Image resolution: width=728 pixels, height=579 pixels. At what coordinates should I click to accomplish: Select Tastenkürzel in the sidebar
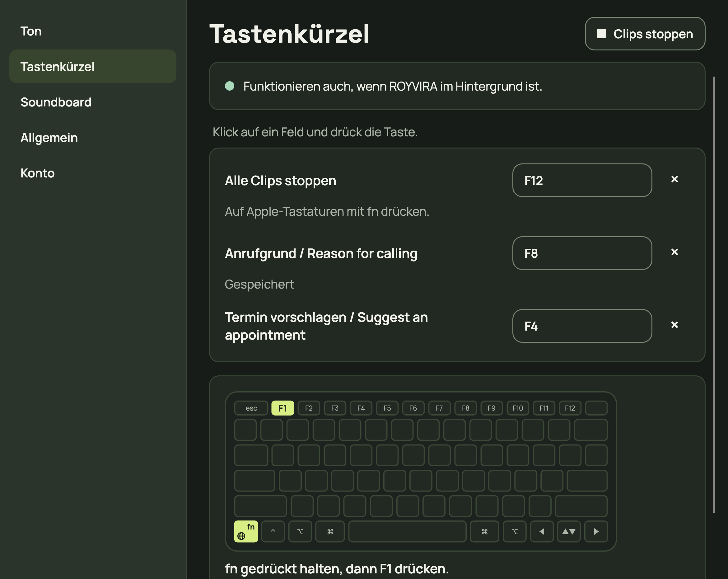[93, 67]
